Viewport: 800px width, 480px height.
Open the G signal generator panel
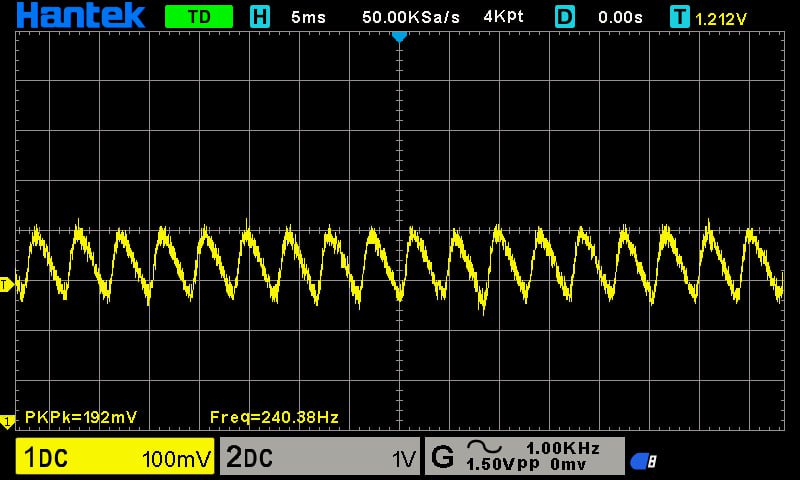click(x=524, y=456)
